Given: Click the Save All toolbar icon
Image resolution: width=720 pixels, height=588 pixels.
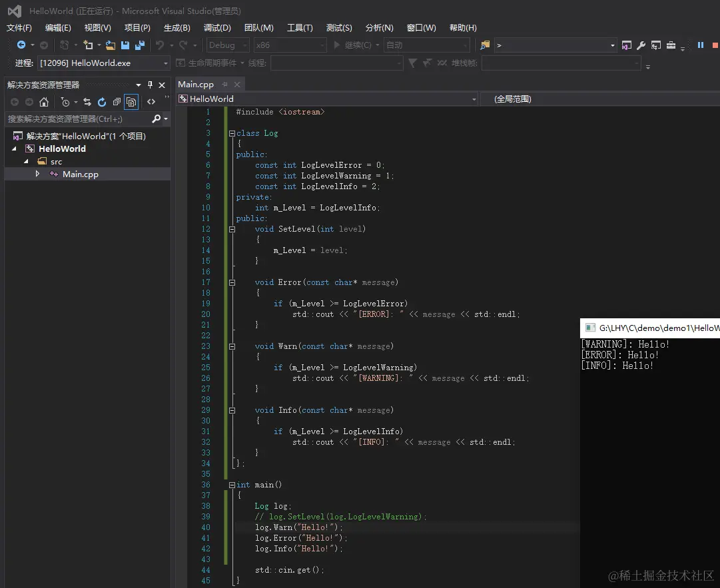Looking at the screenshot, I should (139, 45).
